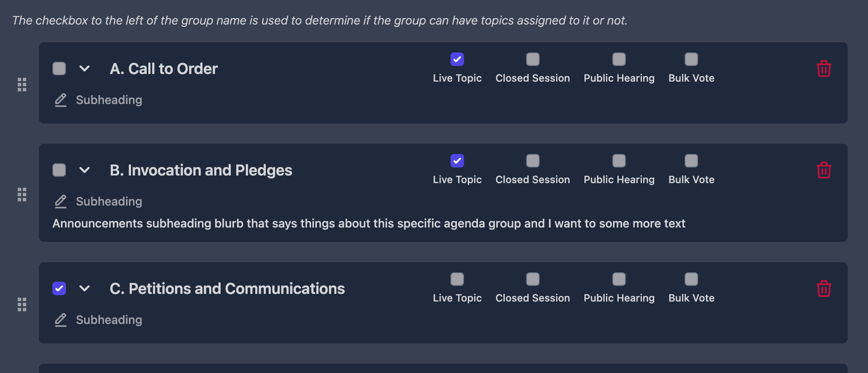Grab the drag handle for Call to Order
The image size is (868, 373).
(22, 85)
